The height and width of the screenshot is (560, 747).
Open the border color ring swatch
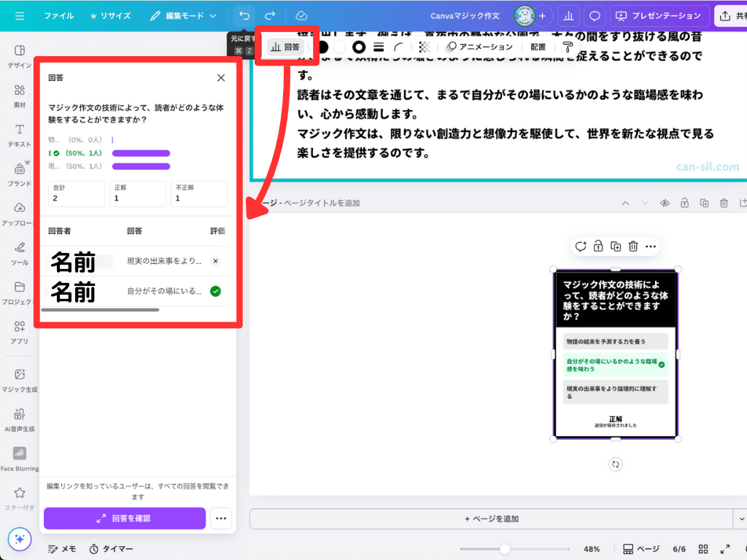coord(359,47)
